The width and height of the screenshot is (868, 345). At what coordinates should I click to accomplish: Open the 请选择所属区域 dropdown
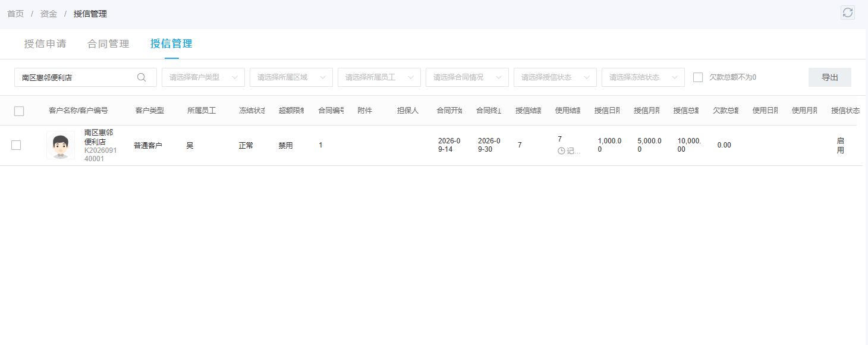[x=291, y=77]
